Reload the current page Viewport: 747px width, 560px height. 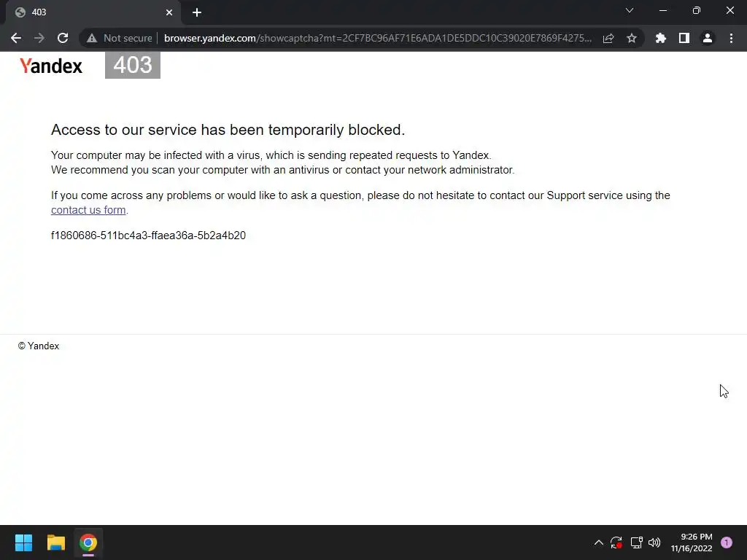point(63,38)
